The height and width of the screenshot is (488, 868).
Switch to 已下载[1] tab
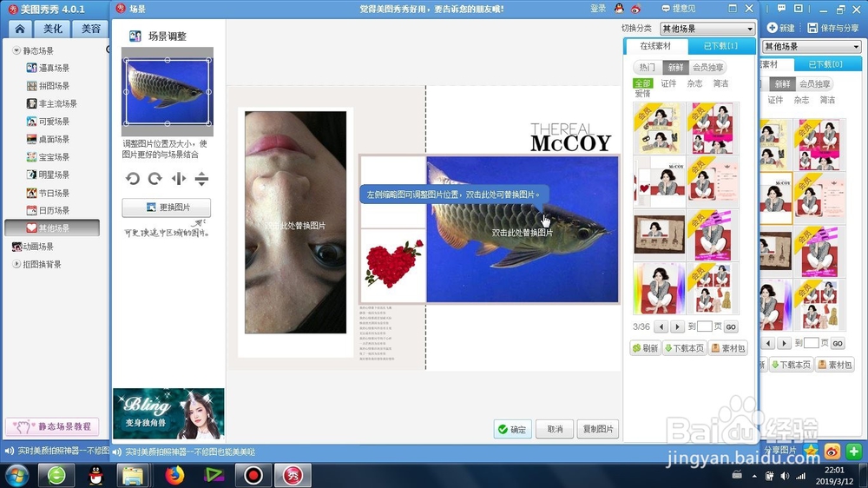click(x=720, y=46)
